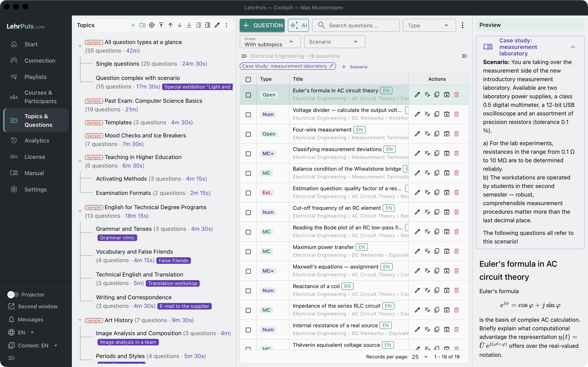
Task: Click the target icon in Topics toolbar
Action: 152,25
